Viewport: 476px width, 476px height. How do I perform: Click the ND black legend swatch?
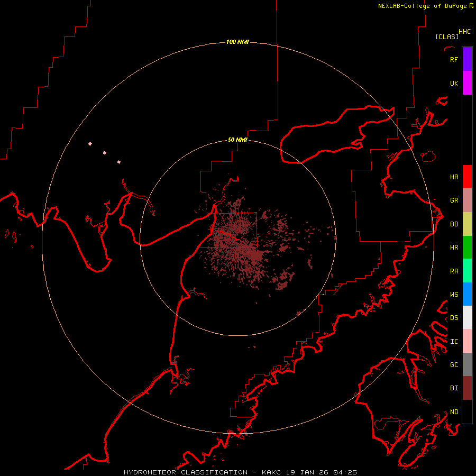click(467, 411)
